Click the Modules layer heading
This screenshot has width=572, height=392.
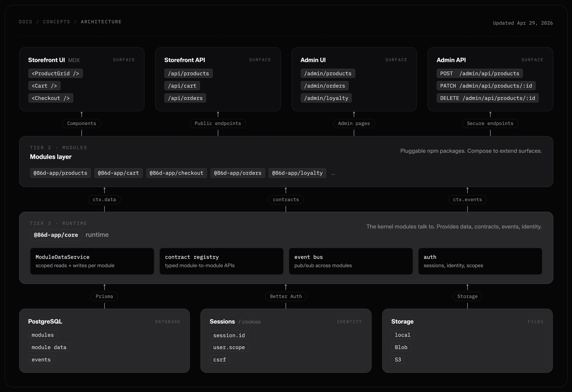(51, 157)
